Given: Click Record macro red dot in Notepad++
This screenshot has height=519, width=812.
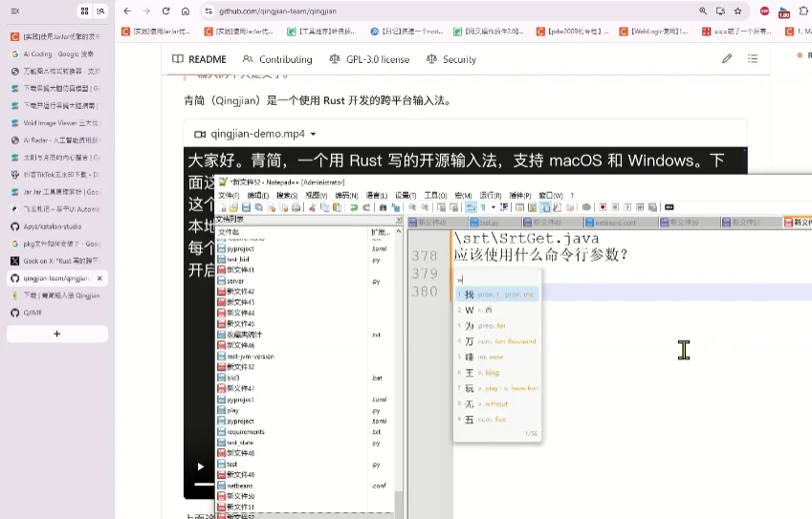Looking at the screenshot, I should coord(603,207).
